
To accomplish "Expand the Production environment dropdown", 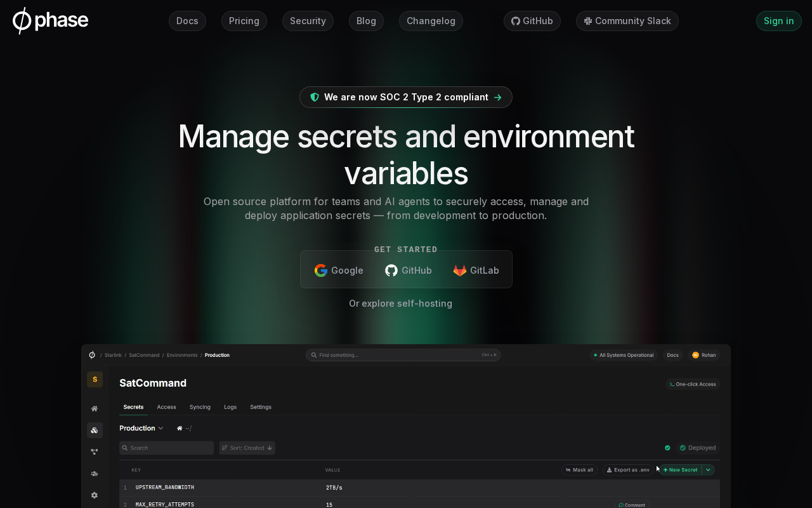I will tap(141, 429).
